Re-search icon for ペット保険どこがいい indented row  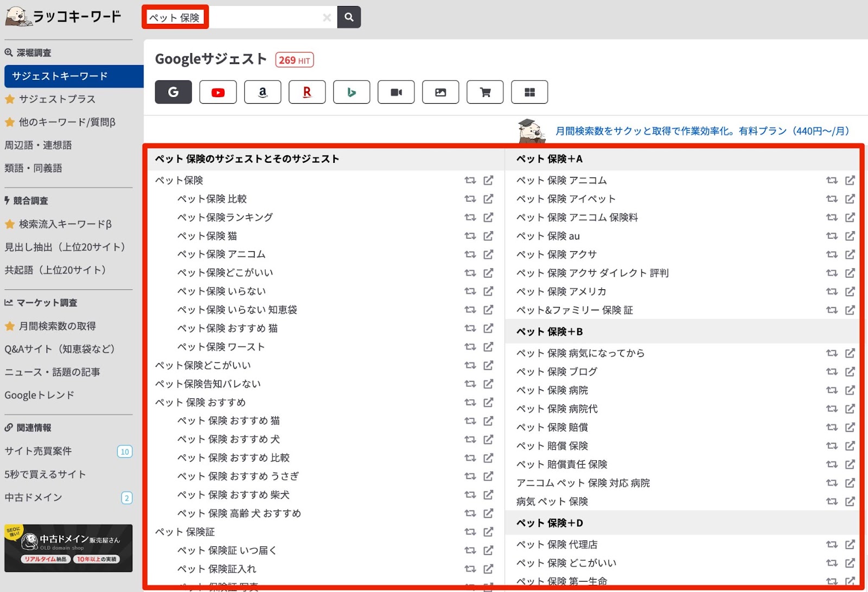click(x=470, y=272)
